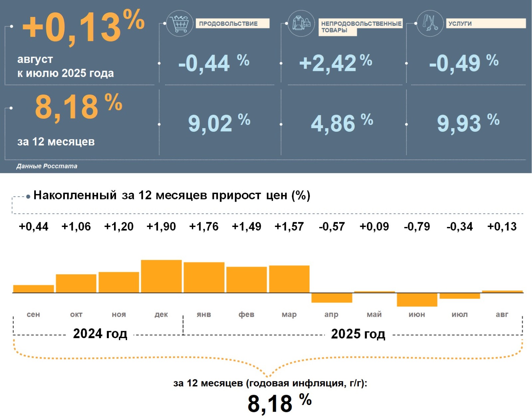Click the +1,90 value above the chart
532x419 pixels.
pos(161,227)
